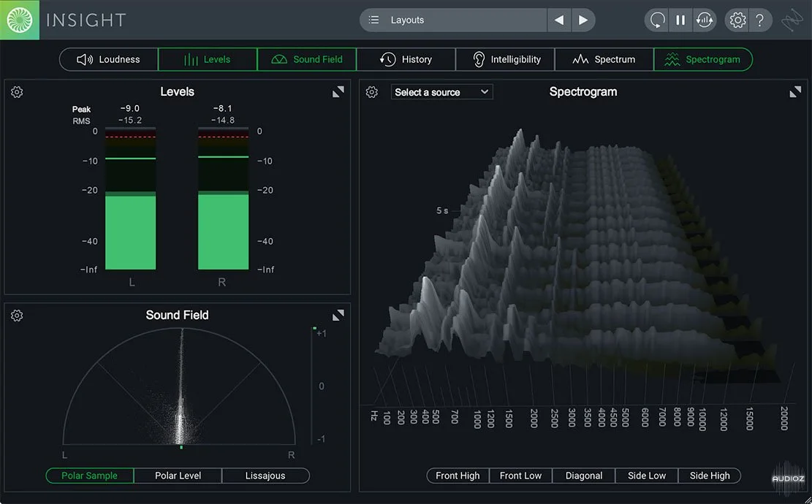Click the iZotope Insight logo icon
Viewport: 812px width, 504px height.
pos(19,20)
